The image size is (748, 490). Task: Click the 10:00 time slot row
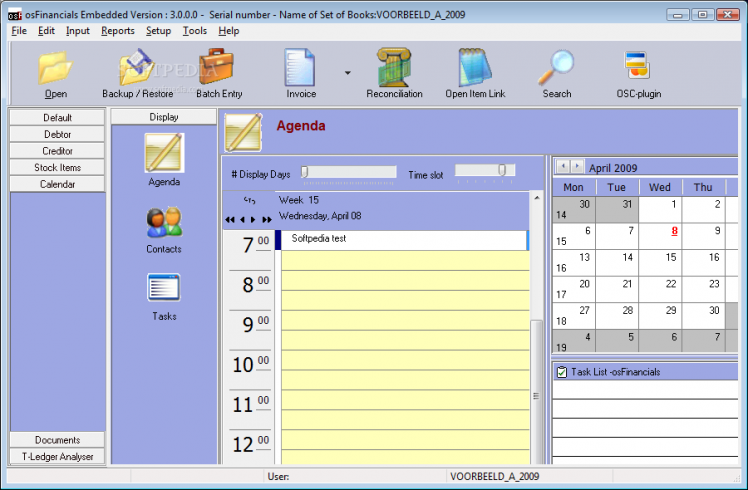tap(405, 360)
